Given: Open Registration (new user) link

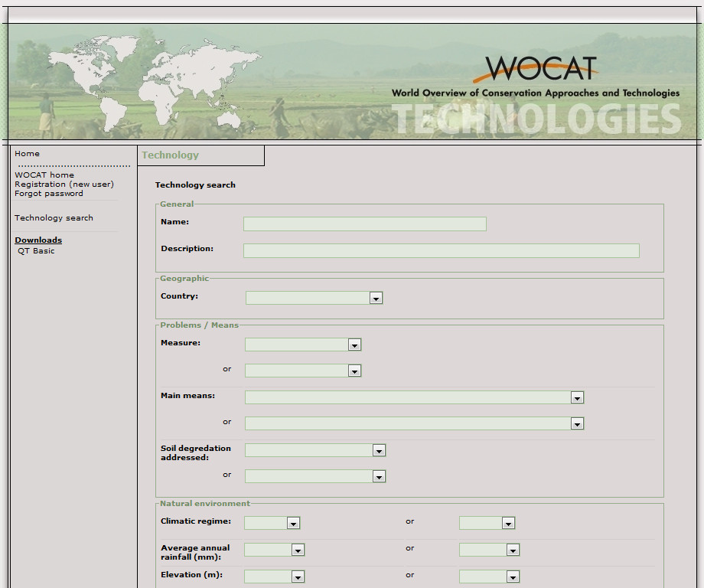Looking at the screenshot, I should pyautogui.click(x=64, y=185).
